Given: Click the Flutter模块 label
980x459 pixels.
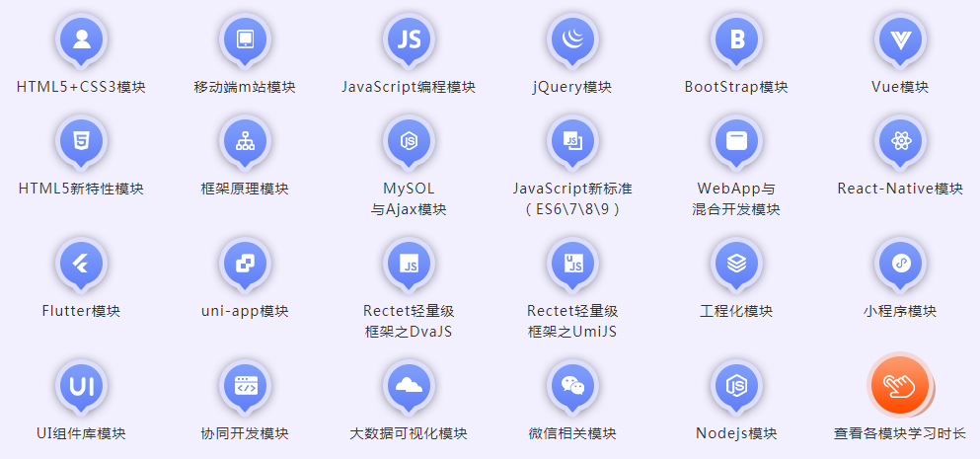Looking at the screenshot, I should [x=81, y=311].
